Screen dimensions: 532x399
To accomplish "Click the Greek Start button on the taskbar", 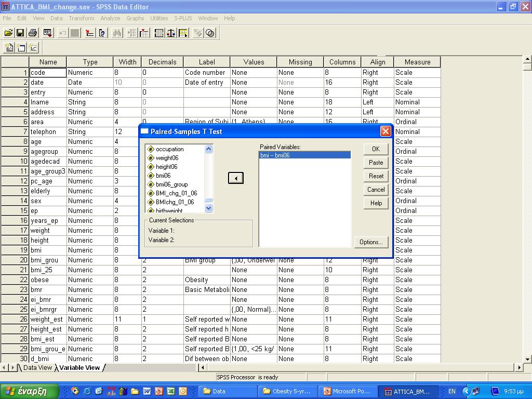I will pyautogui.click(x=30, y=391).
